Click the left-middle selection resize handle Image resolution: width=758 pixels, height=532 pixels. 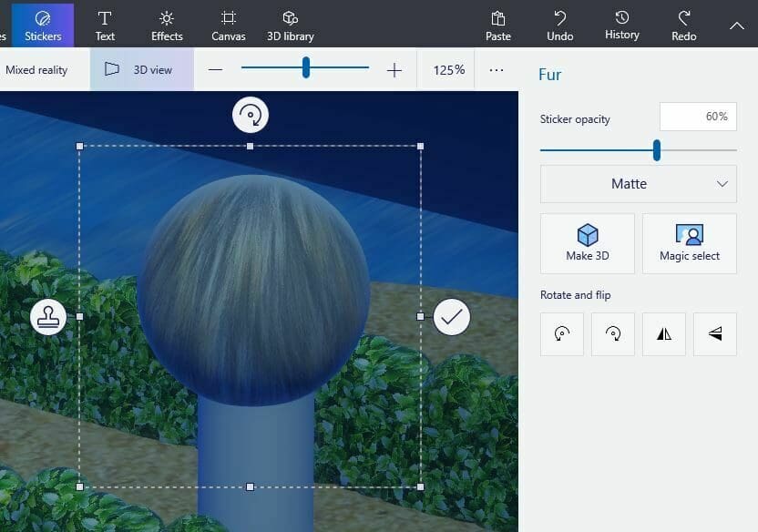(80, 316)
